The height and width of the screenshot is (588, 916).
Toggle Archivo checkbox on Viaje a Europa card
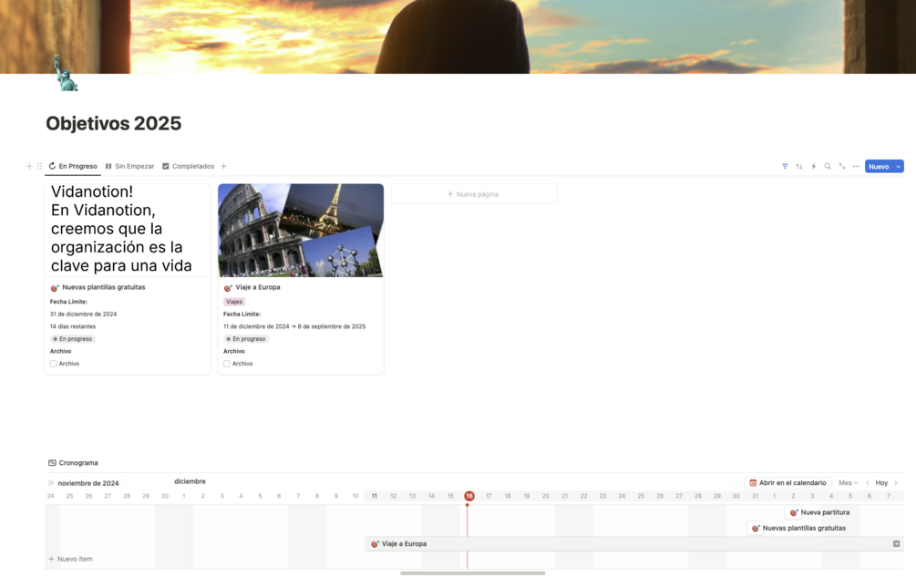(227, 364)
